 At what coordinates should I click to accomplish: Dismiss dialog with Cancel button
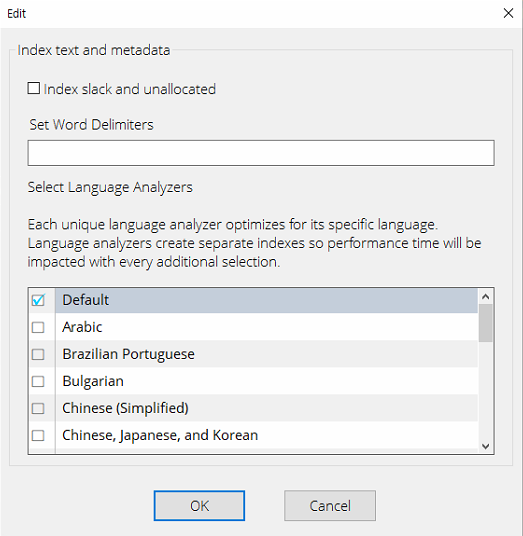pos(330,506)
